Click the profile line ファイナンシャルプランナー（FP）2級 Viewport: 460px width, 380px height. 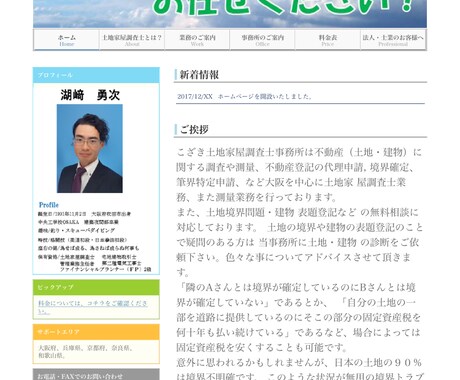coord(105,269)
